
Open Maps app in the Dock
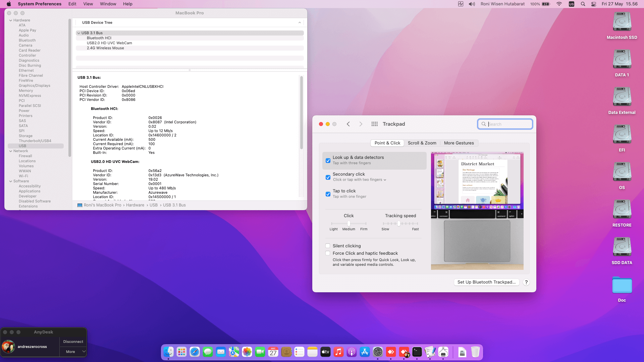[234, 352]
